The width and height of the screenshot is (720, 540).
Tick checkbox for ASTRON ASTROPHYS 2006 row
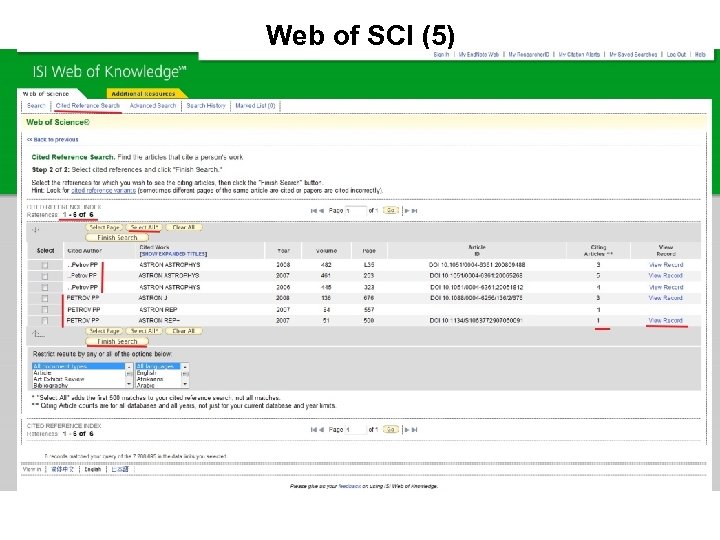pyautogui.click(x=45, y=287)
